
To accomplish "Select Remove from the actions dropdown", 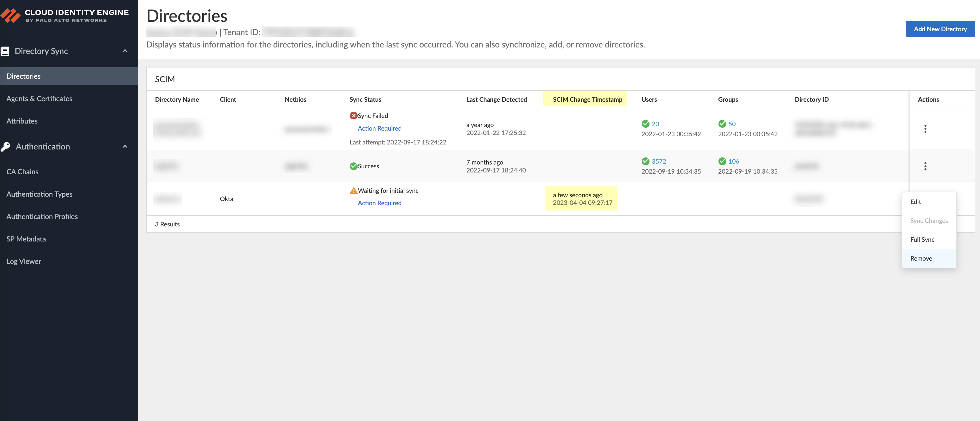I will pyautogui.click(x=921, y=258).
